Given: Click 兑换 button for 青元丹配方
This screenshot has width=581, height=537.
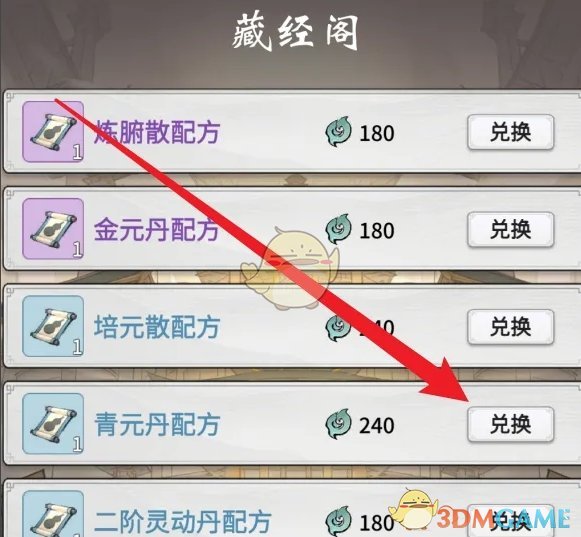Looking at the screenshot, I should pyautogui.click(x=511, y=425).
